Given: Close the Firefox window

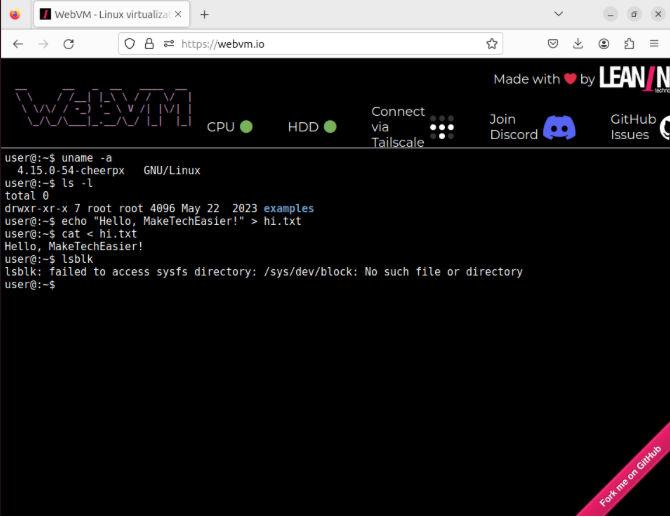Looking at the screenshot, I should point(658,14).
